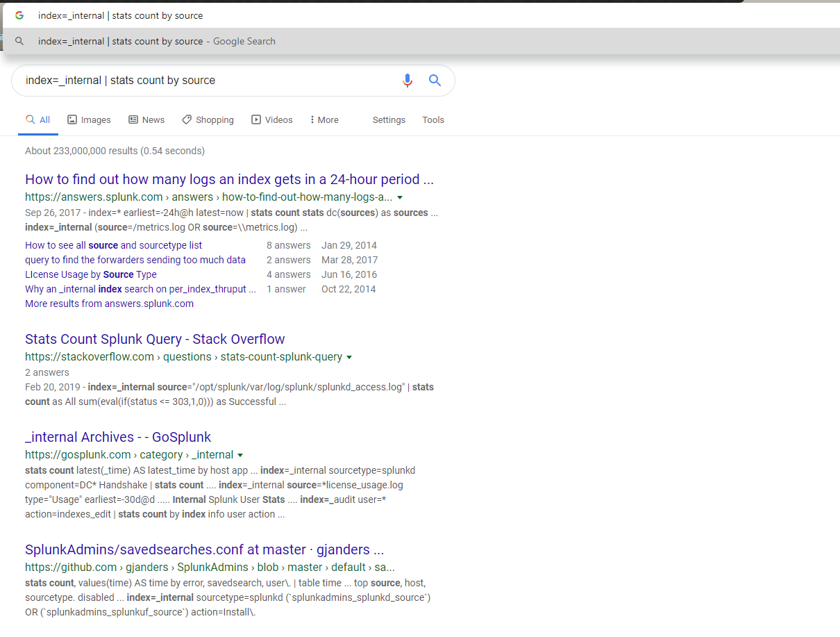Click the Google icon in address bar
The height and width of the screenshot is (637, 840).
19,15
